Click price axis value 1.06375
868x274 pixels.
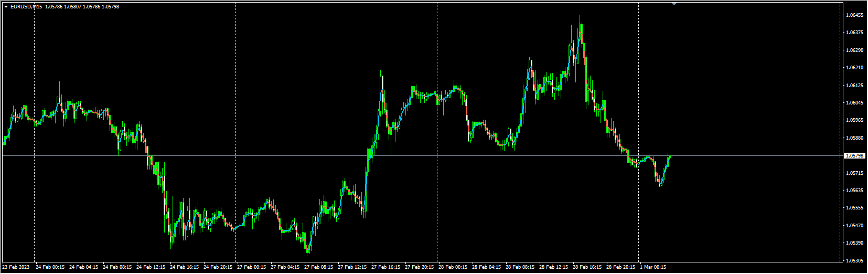[x=854, y=33]
